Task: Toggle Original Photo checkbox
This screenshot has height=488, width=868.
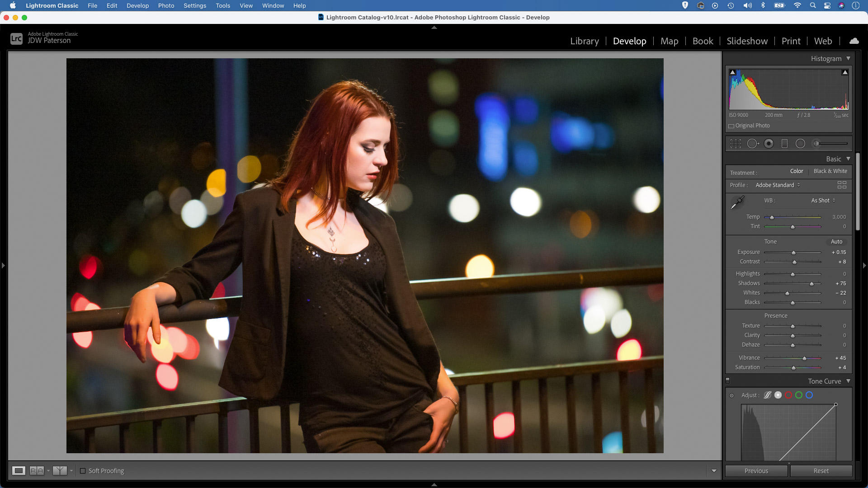Action: (x=731, y=126)
